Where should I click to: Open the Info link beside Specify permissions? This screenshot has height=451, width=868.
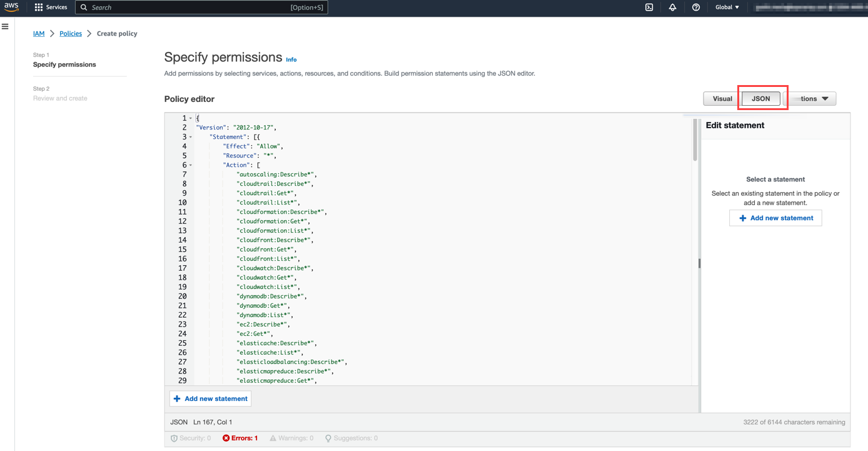point(291,59)
